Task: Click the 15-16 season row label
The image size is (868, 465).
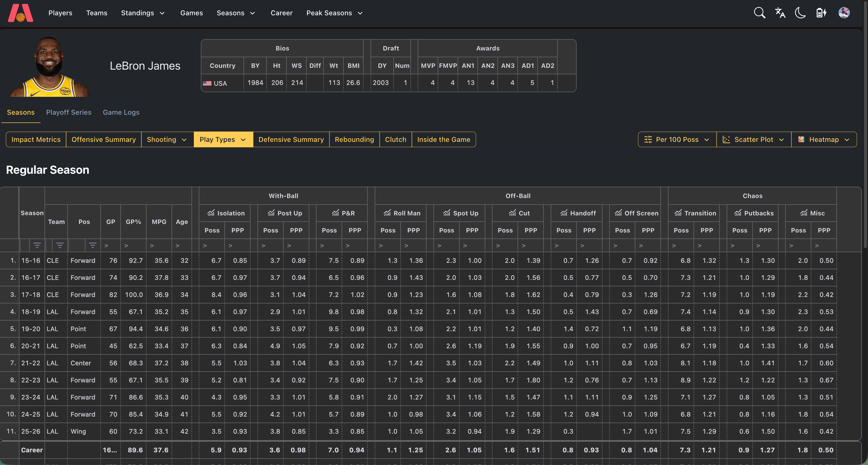Action: tap(31, 260)
